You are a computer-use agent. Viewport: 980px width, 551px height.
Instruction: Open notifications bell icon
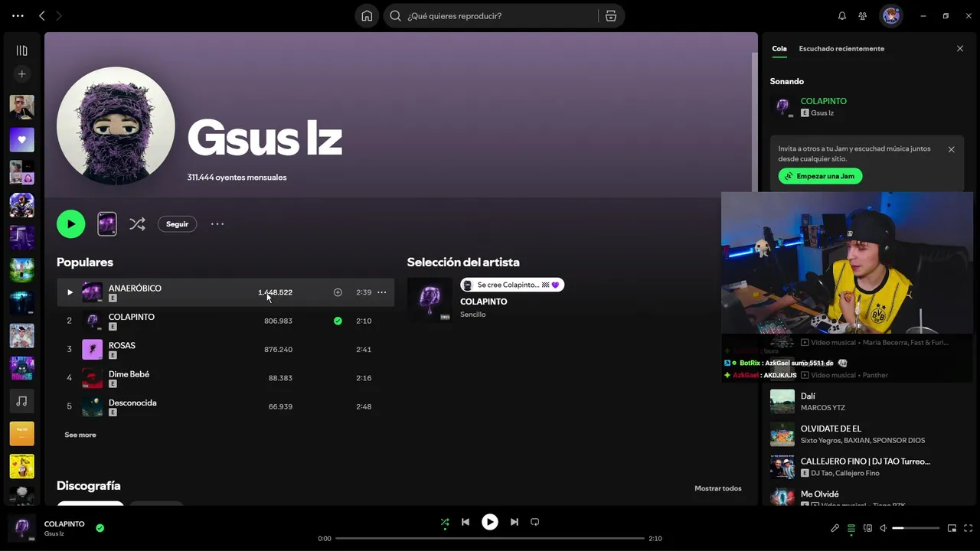(x=842, y=16)
